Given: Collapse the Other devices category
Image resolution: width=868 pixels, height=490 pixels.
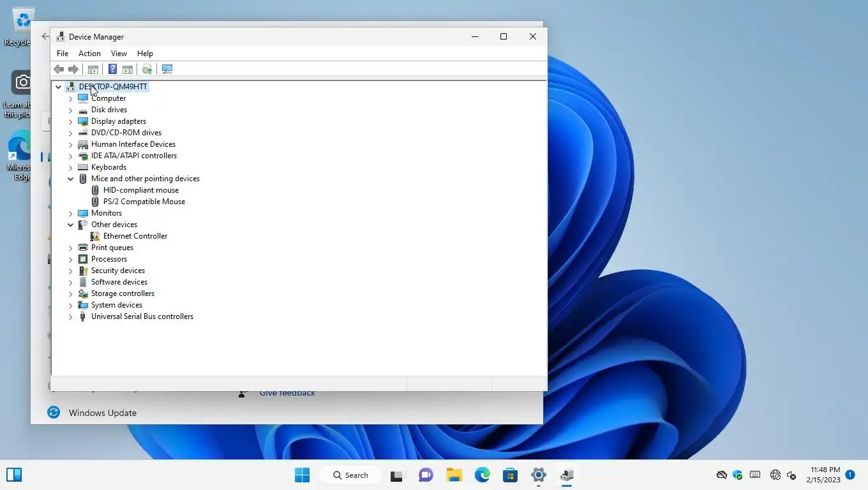Looking at the screenshot, I should pyautogui.click(x=70, y=225).
